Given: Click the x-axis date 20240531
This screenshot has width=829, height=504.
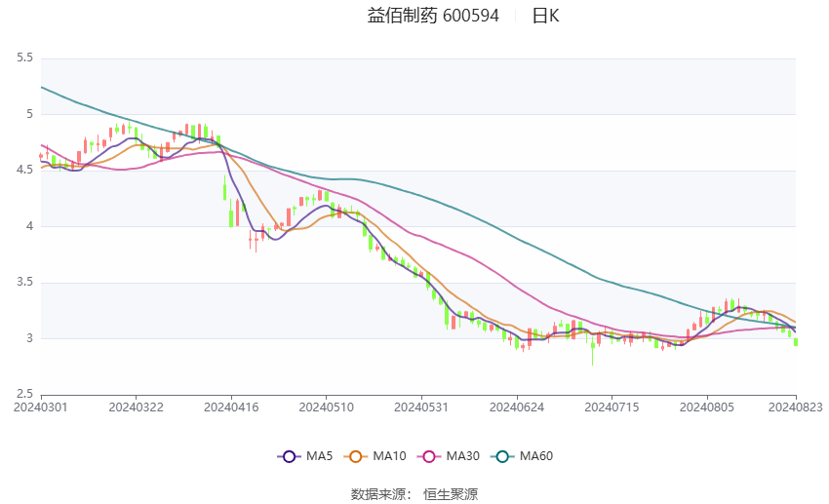Looking at the screenshot, I should [421, 407].
